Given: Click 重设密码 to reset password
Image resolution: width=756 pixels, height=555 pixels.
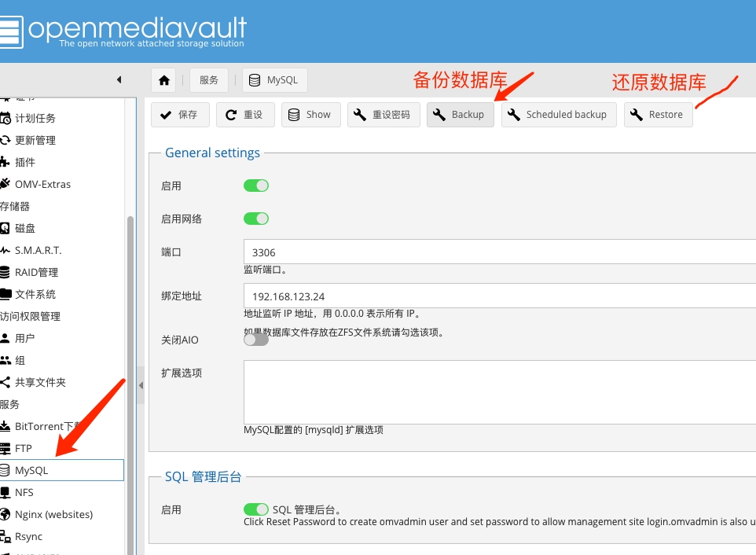Looking at the screenshot, I should 384,115.
